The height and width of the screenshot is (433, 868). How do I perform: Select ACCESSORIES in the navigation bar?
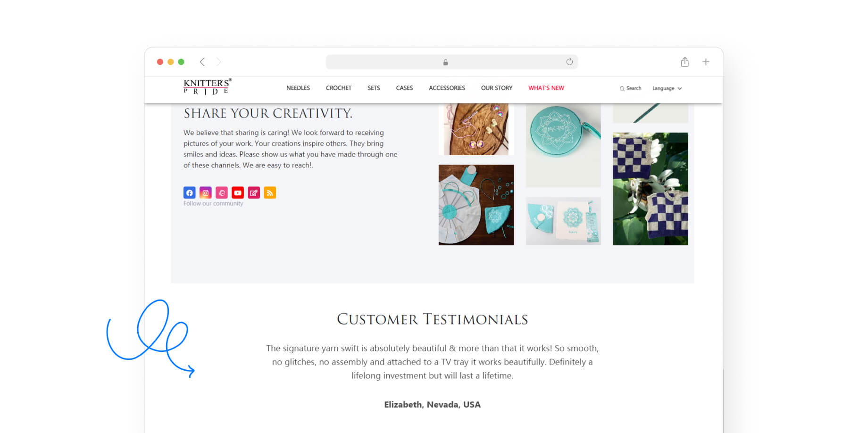[x=447, y=88]
